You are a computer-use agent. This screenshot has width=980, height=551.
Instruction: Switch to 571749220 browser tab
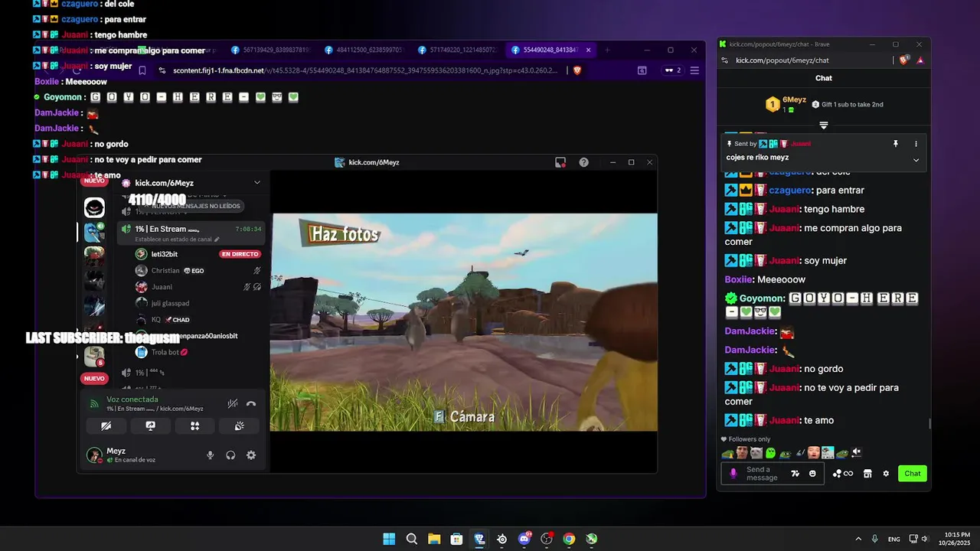[457, 50]
